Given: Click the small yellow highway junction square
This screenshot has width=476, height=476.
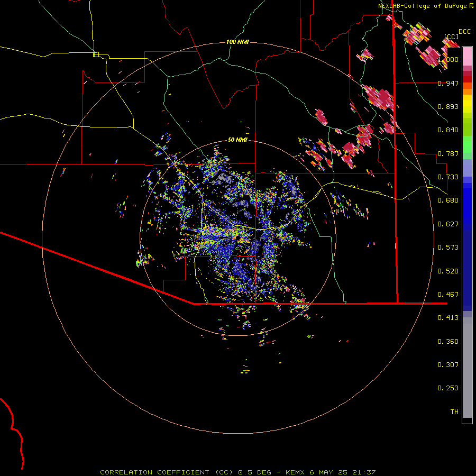Looking at the screenshot, I should click(x=96, y=54).
